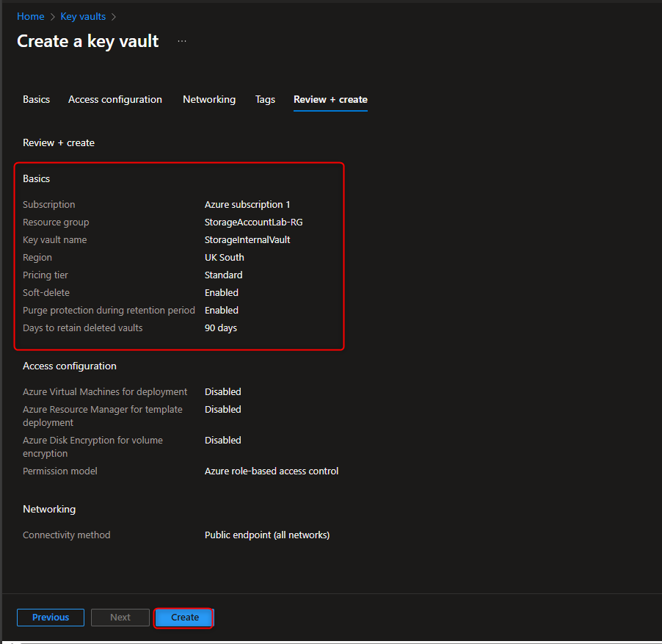
Task: Select the Azure subscription 1 value
Action: coord(247,204)
